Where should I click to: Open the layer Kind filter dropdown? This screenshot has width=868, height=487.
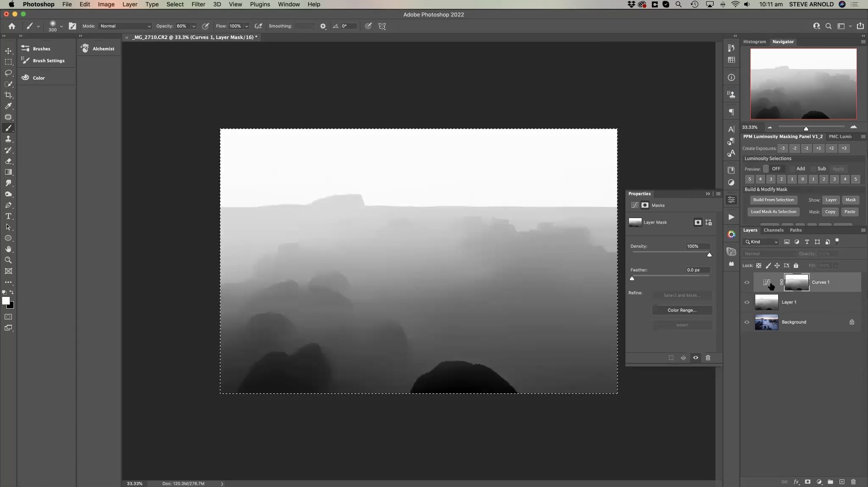coord(762,242)
